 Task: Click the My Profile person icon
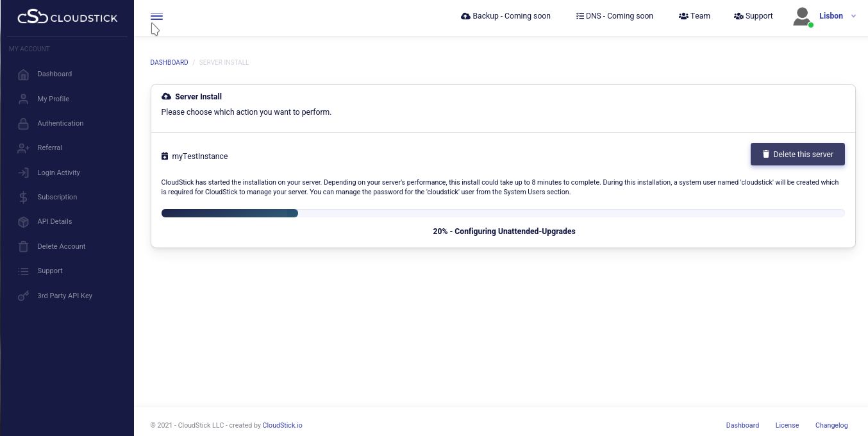pos(24,99)
